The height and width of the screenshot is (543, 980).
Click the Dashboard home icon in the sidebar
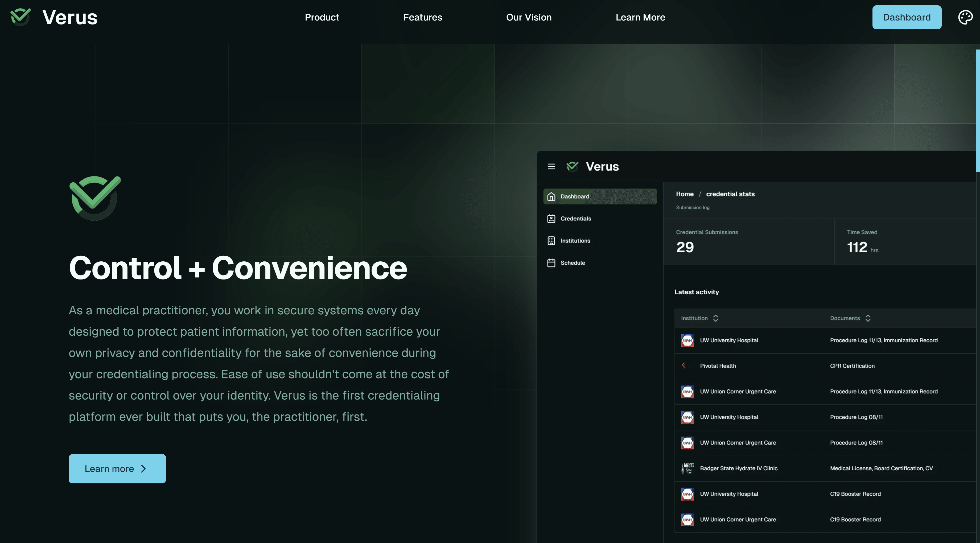click(x=551, y=196)
